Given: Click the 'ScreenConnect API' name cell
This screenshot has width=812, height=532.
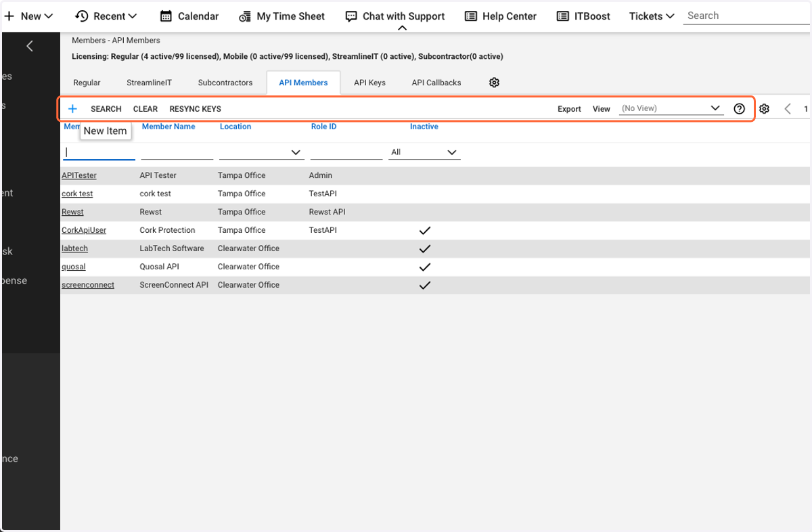Looking at the screenshot, I should pyautogui.click(x=174, y=285).
